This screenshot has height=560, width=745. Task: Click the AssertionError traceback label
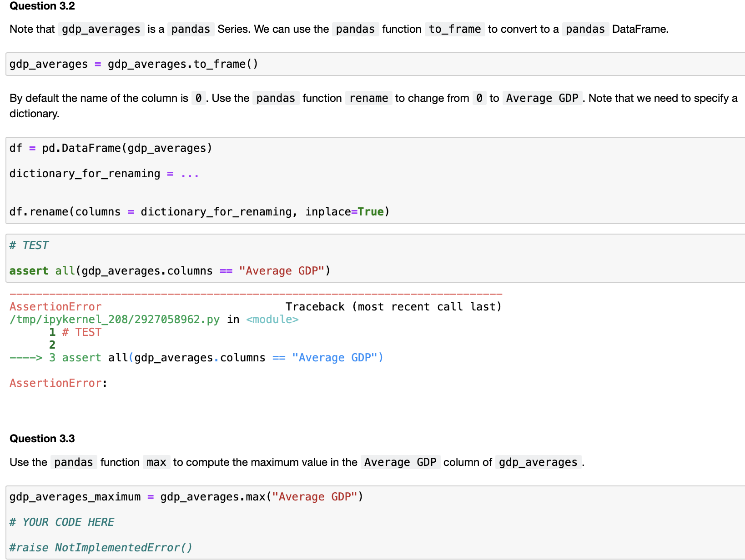pos(55,306)
